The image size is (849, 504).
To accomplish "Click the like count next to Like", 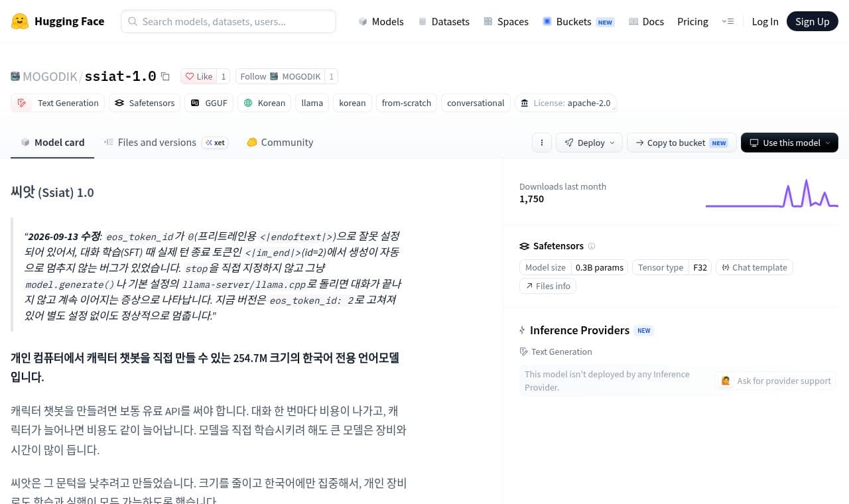I will 224,76.
